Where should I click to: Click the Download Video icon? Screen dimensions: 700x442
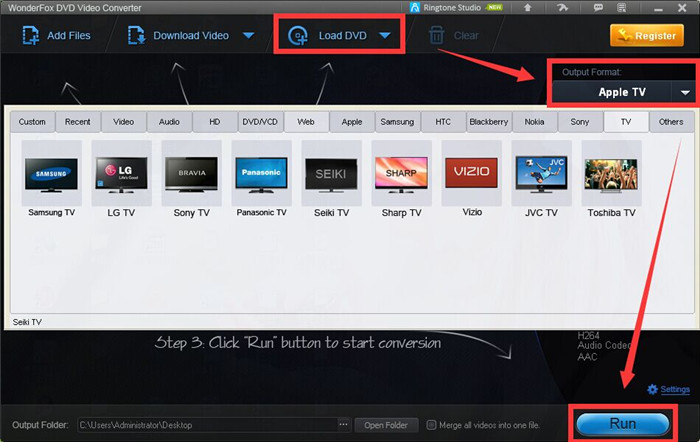pos(136,36)
